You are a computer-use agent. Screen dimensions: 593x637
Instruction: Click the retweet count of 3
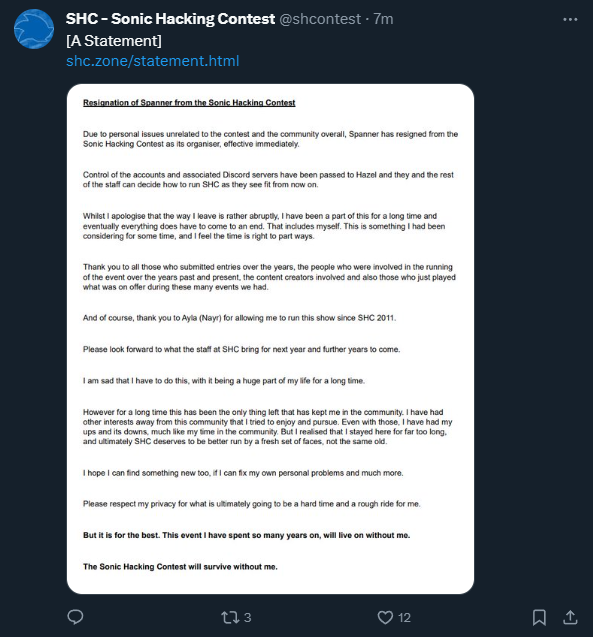click(x=247, y=618)
